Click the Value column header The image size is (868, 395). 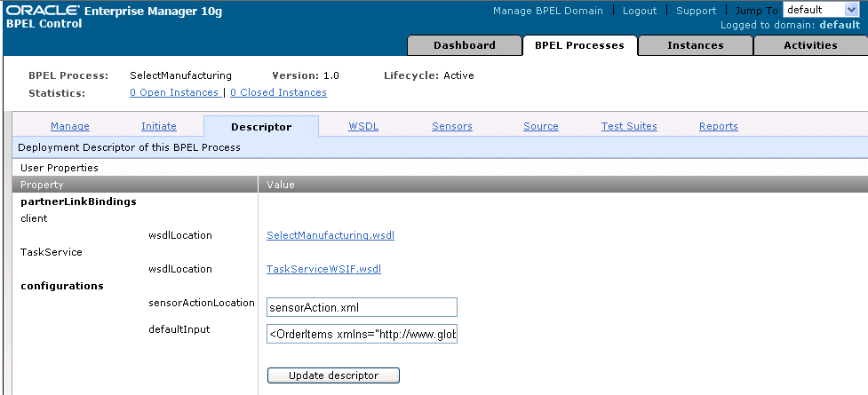click(x=281, y=185)
